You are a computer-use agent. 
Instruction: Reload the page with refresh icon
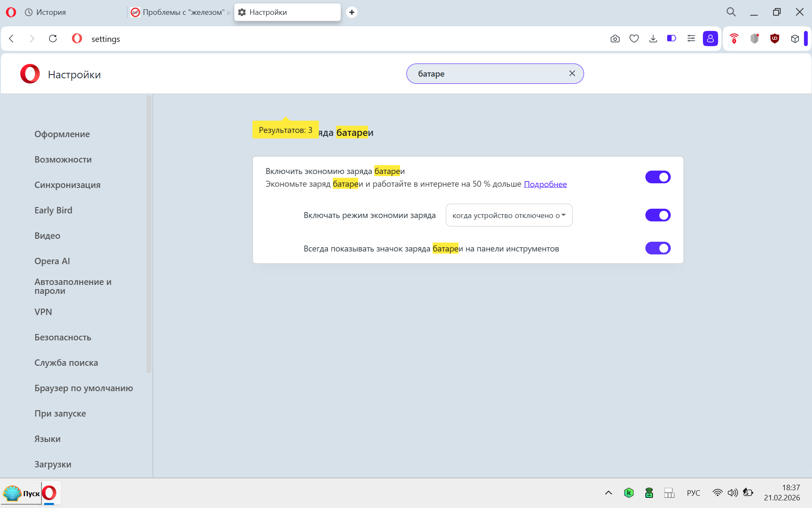(53, 39)
